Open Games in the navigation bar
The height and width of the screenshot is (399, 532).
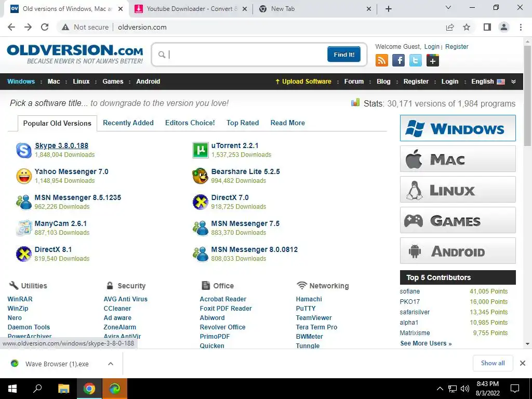(x=113, y=82)
